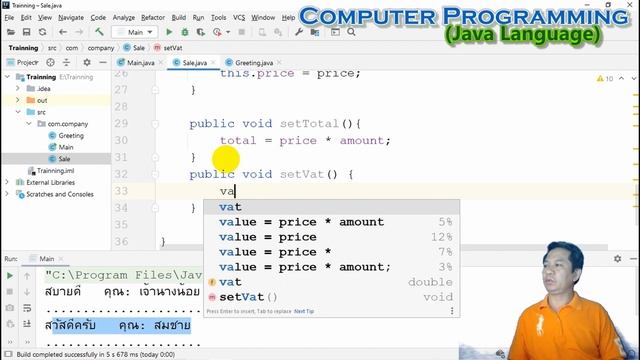
Task: Click the Next Tip link in completion popup
Action: [304, 311]
